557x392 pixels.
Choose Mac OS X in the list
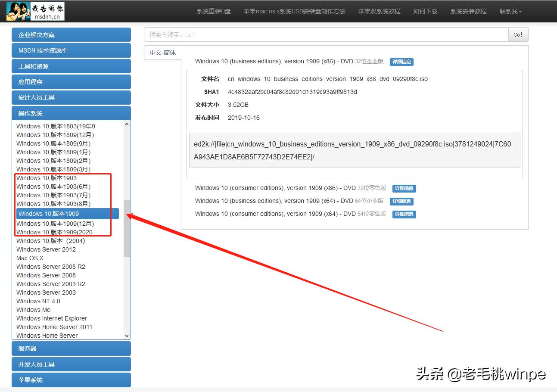pyautogui.click(x=30, y=258)
